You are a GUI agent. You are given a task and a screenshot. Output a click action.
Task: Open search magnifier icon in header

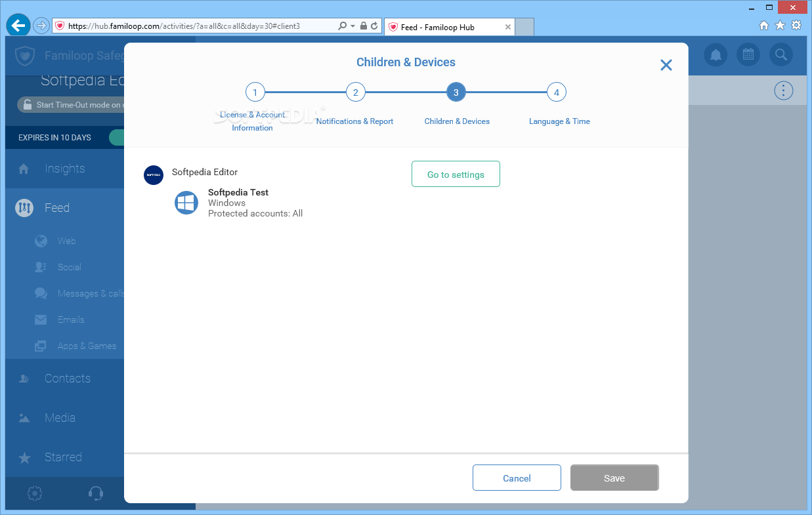click(x=780, y=55)
